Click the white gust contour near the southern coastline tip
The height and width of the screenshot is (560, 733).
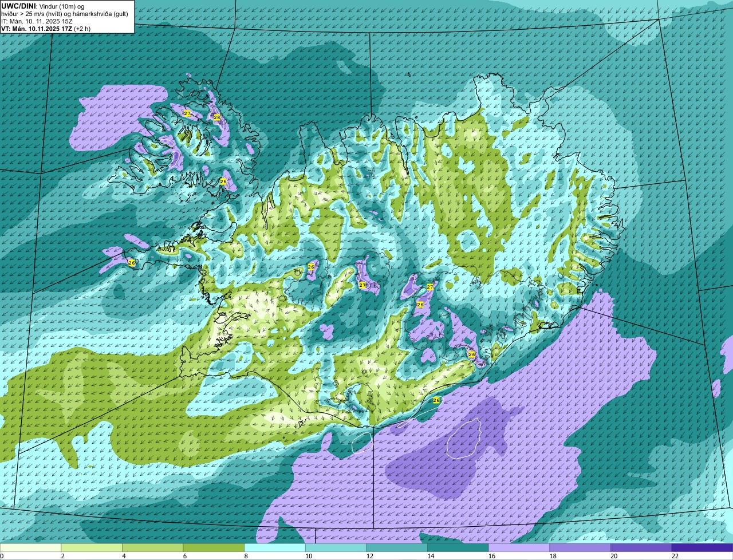362,442
